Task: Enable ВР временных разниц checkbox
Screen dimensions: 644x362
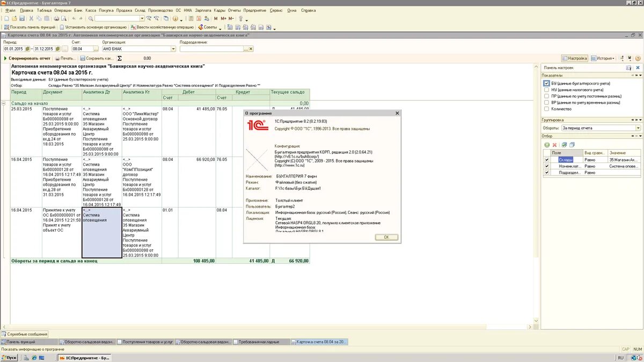Action: point(547,102)
